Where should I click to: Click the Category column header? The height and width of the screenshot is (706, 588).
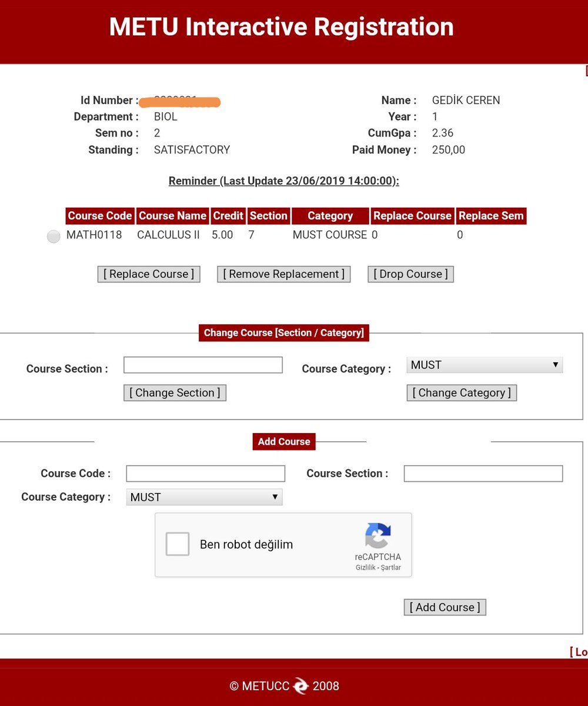[x=330, y=216]
